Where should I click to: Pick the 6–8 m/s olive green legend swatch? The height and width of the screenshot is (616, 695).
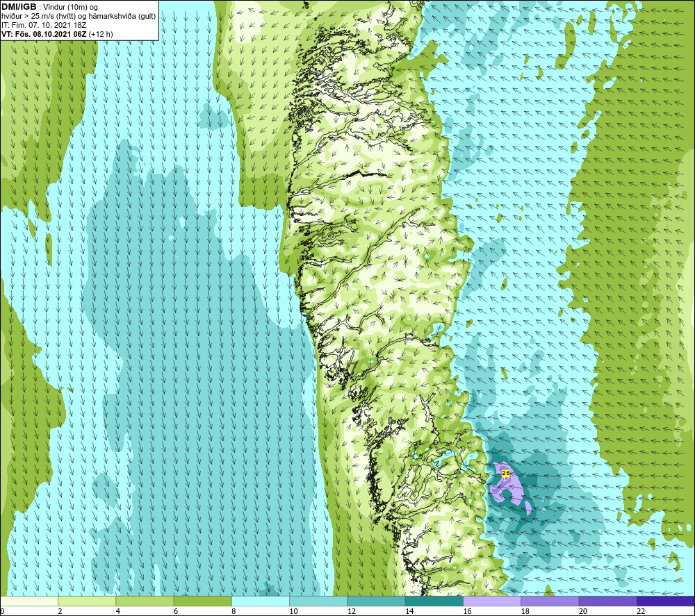coord(202,601)
